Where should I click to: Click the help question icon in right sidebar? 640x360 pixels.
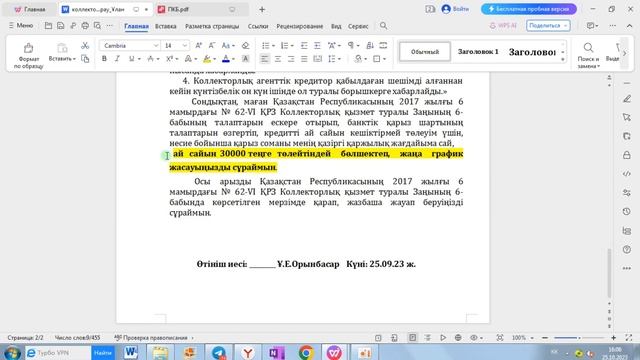click(x=627, y=249)
